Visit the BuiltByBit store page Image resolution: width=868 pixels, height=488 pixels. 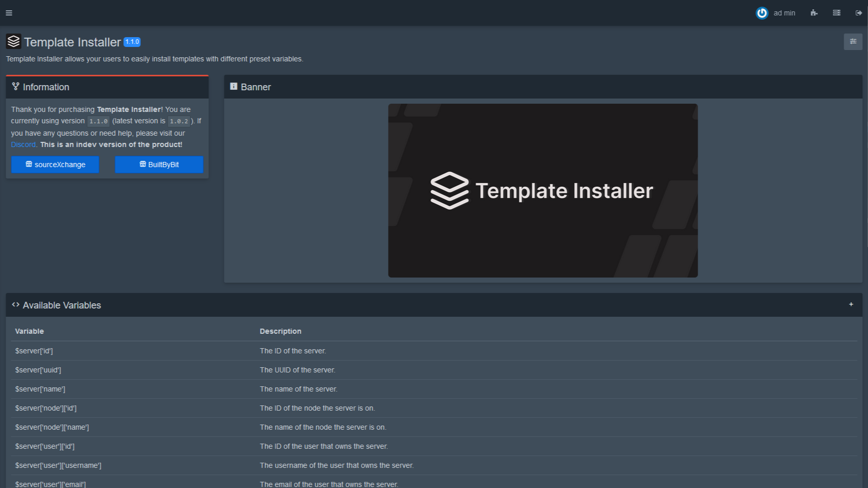click(159, 164)
